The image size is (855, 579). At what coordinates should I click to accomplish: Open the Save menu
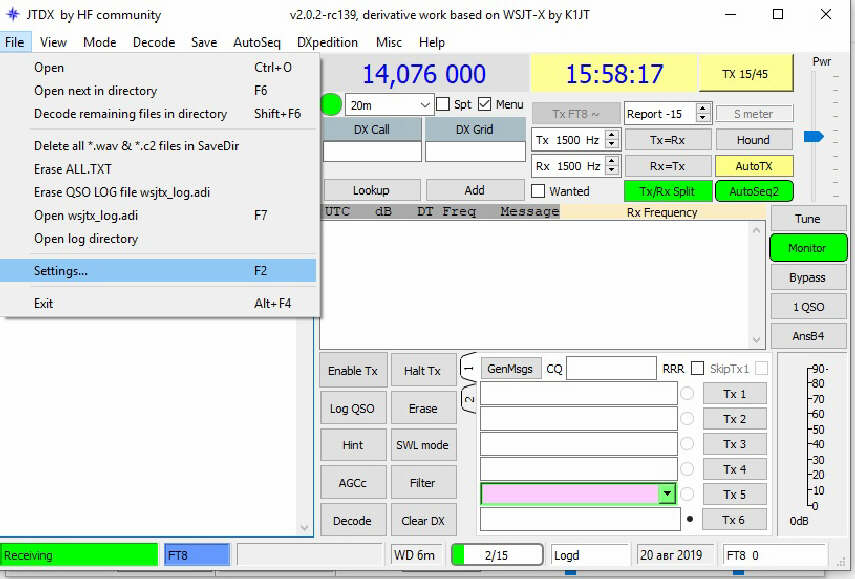point(204,42)
